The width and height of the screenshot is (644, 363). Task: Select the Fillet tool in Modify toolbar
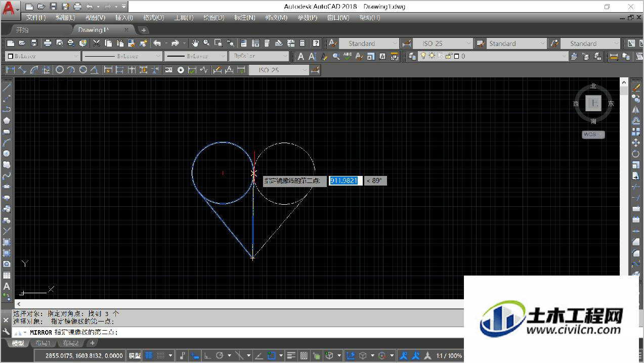636,253
